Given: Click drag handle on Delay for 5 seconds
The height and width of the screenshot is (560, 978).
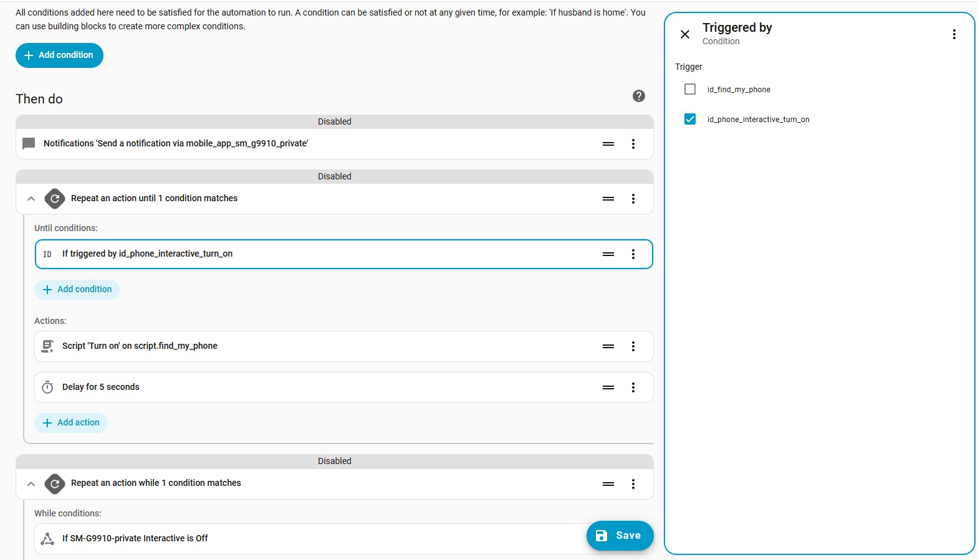Looking at the screenshot, I should 608,387.
